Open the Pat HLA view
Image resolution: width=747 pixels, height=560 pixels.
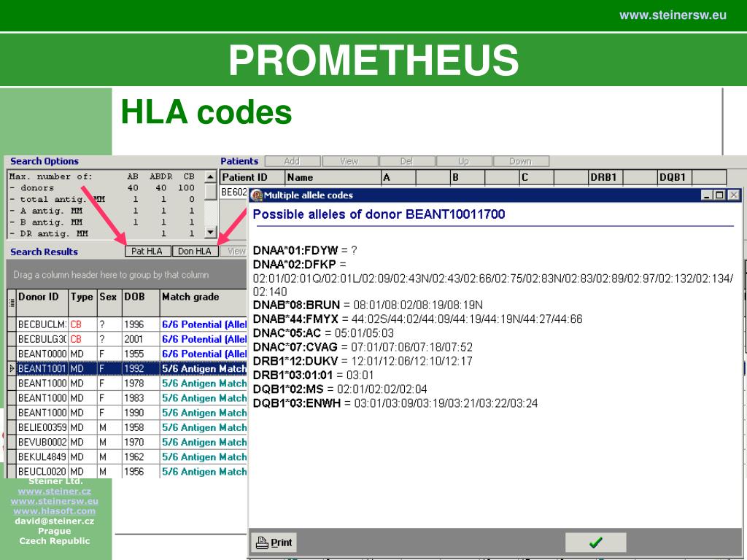pos(147,251)
